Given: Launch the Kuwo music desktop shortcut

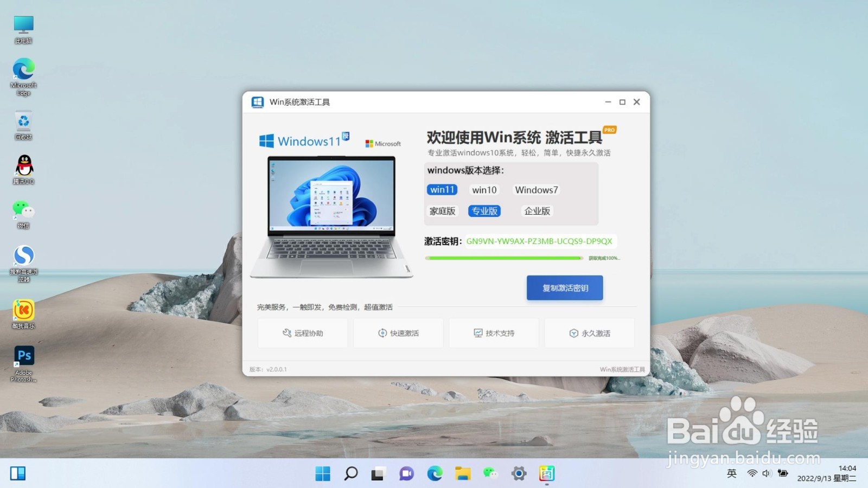Looking at the screenshot, I should pos(23,314).
